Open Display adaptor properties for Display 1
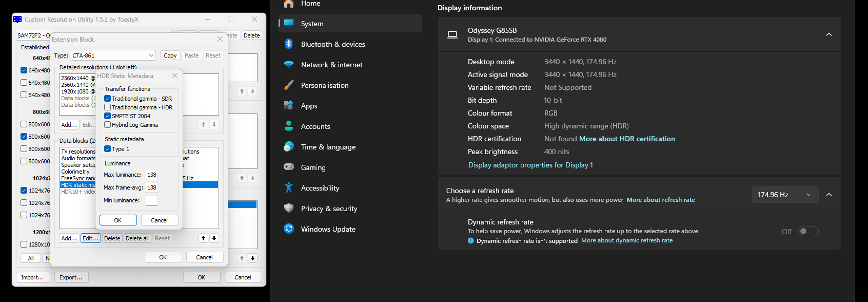This screenshot has height=302, width=868. (530, 165)
